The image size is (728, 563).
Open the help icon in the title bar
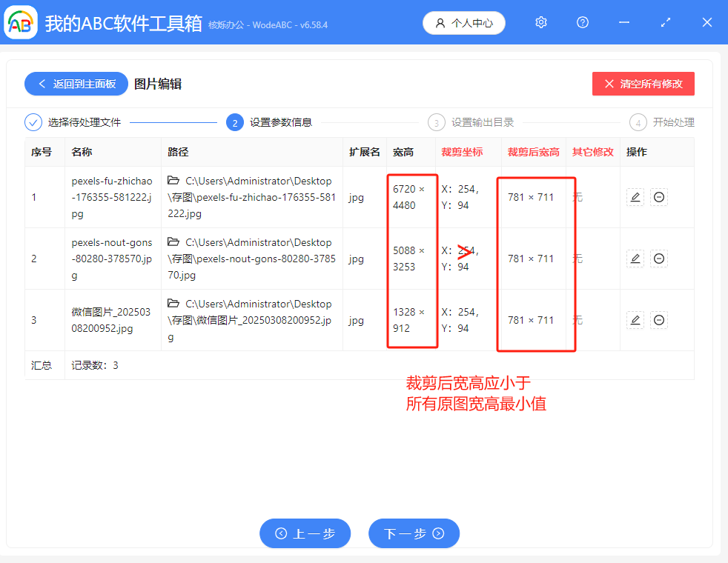pyautogui.click(x=582, y=22)
